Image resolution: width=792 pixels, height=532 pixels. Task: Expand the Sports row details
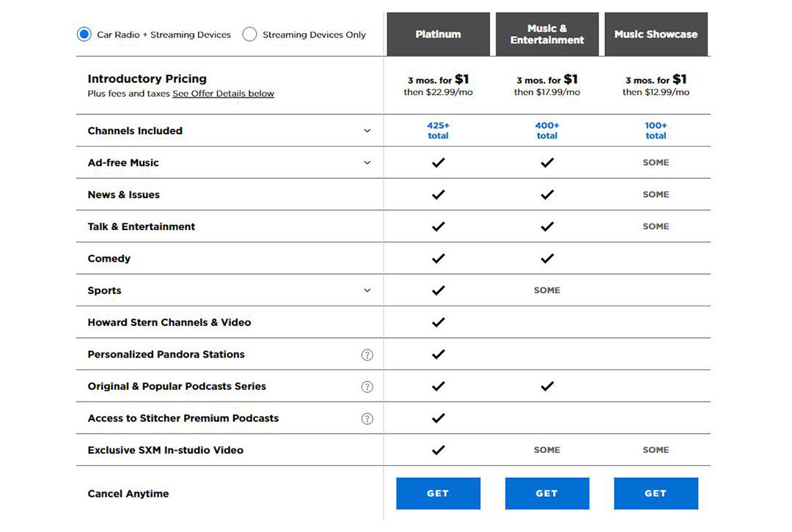pyautogui.click(x=367, y=291)
